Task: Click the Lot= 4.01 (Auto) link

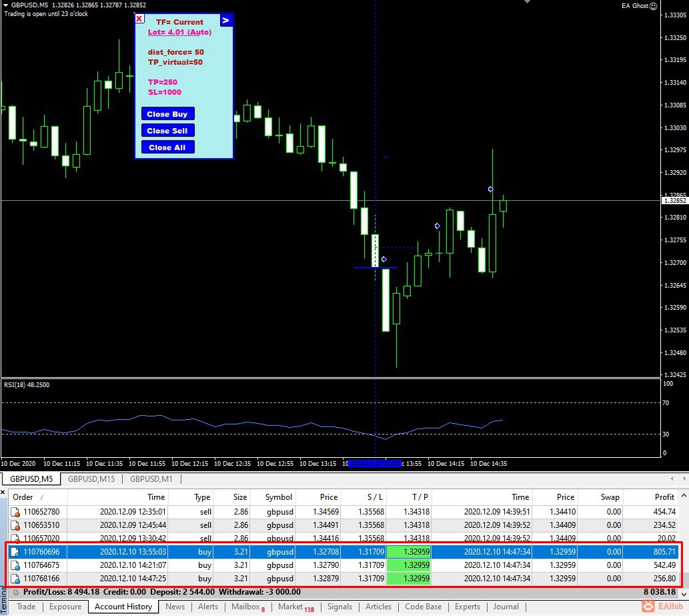Action: [179, 32]
